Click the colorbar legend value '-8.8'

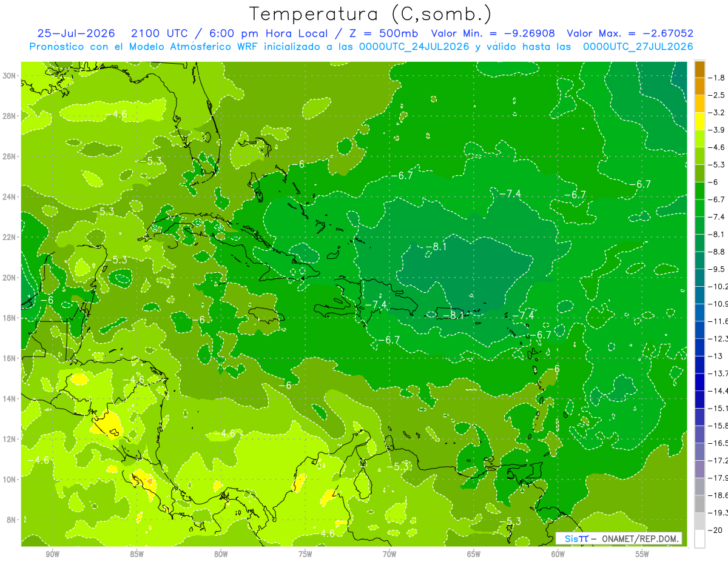pos(718,252)
